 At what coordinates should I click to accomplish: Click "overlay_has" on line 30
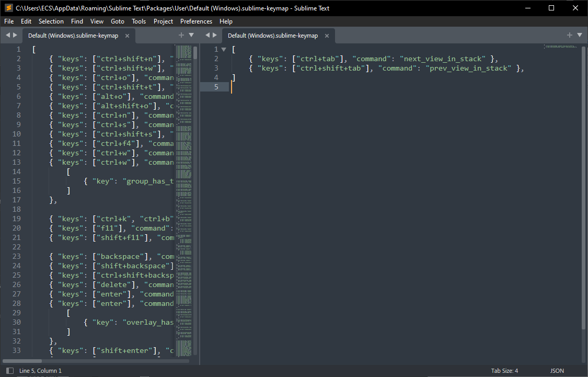148,322
